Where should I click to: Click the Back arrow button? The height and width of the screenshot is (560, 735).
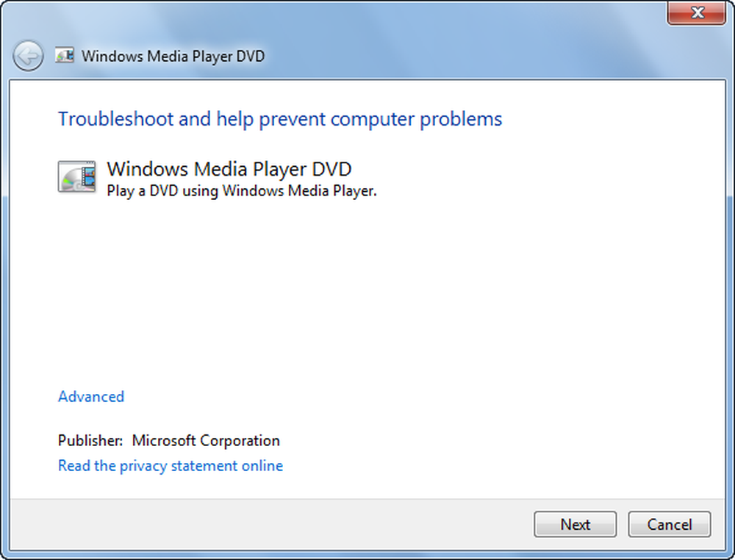point(28,57)
